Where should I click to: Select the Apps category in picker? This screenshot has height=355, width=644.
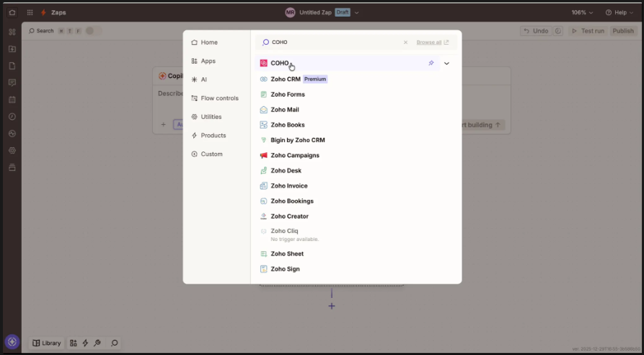click(x=208, y=61)
